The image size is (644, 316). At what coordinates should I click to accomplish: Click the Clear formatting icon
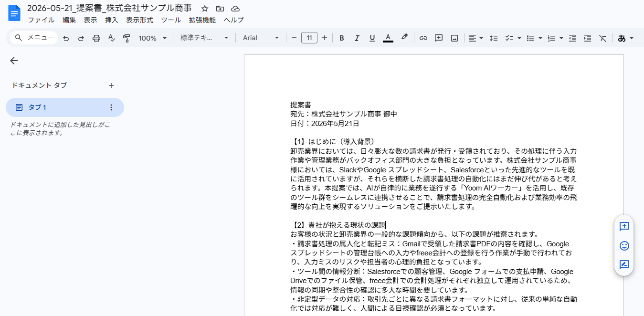coord(603,38)
